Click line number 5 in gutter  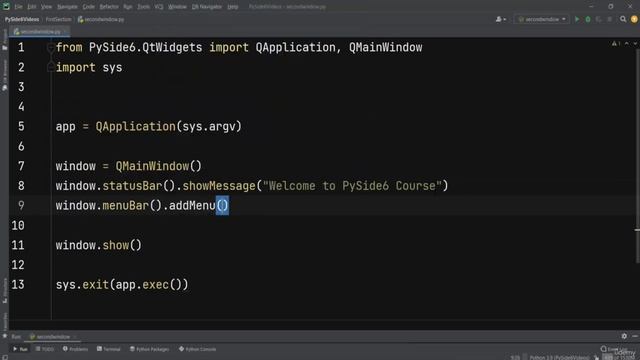pos(21,127)
